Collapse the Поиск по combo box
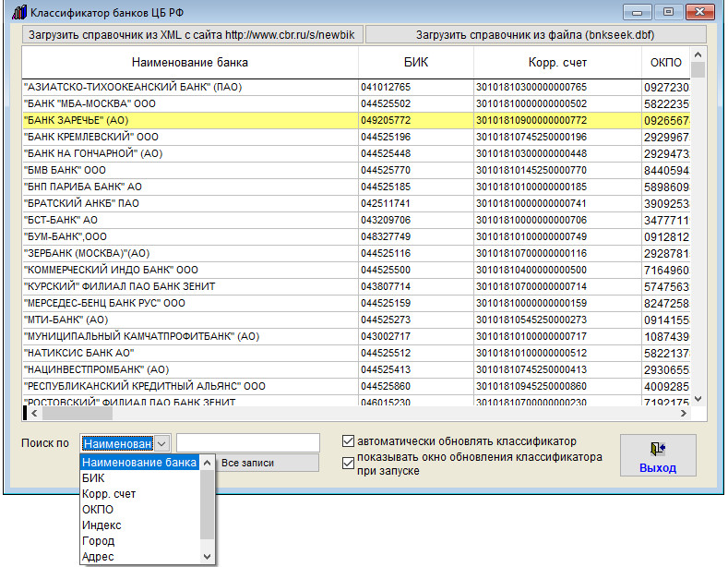This screenshot has width=728, height=567. tap(161, 443)
